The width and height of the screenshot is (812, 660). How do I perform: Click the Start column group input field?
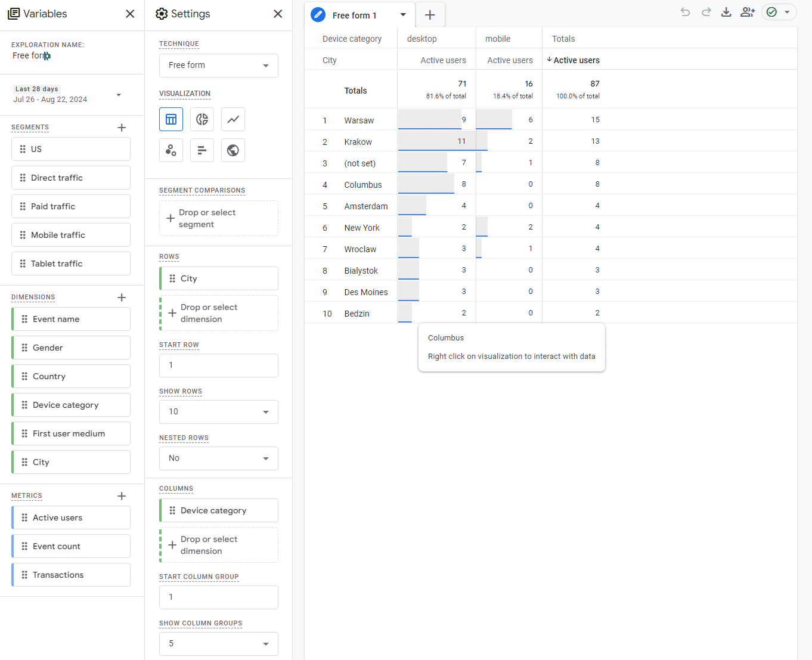click(219, 597)
